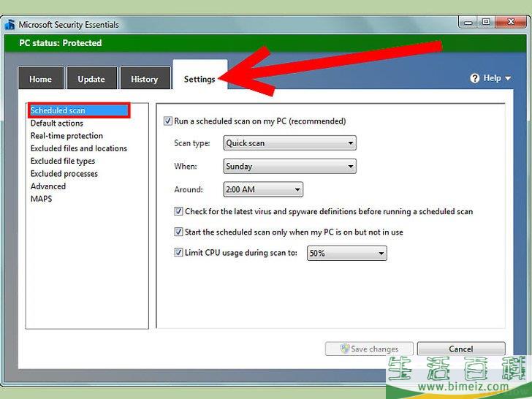Open the History tab
The height and width of the screenshot is (399, 532).
pyautogui.click(x=145, y=78)
